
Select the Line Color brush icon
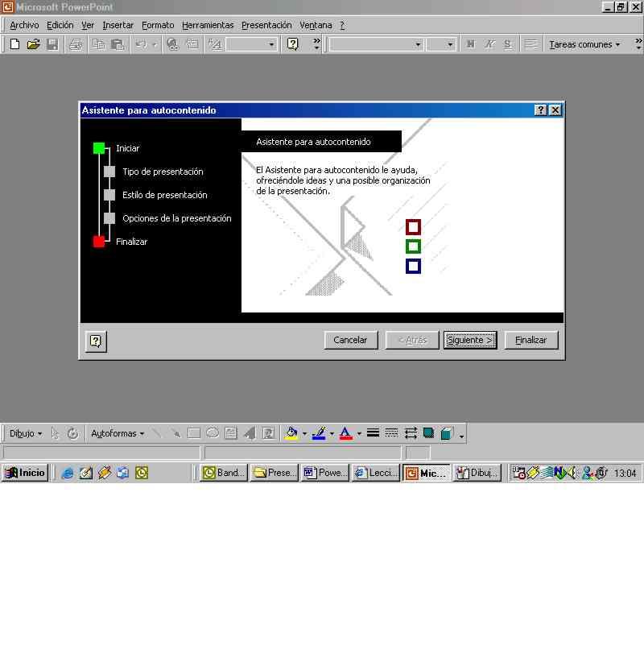318,433
